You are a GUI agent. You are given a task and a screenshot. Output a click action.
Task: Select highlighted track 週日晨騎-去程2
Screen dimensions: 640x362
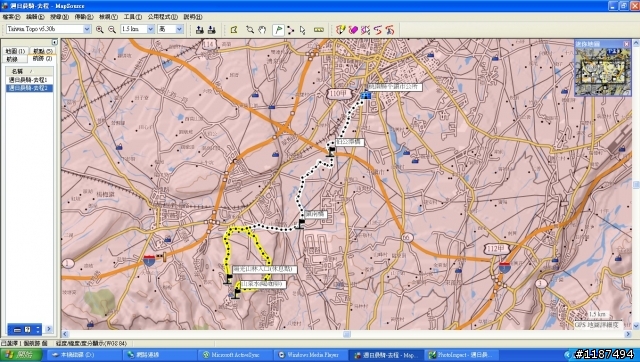pos(29,88)
